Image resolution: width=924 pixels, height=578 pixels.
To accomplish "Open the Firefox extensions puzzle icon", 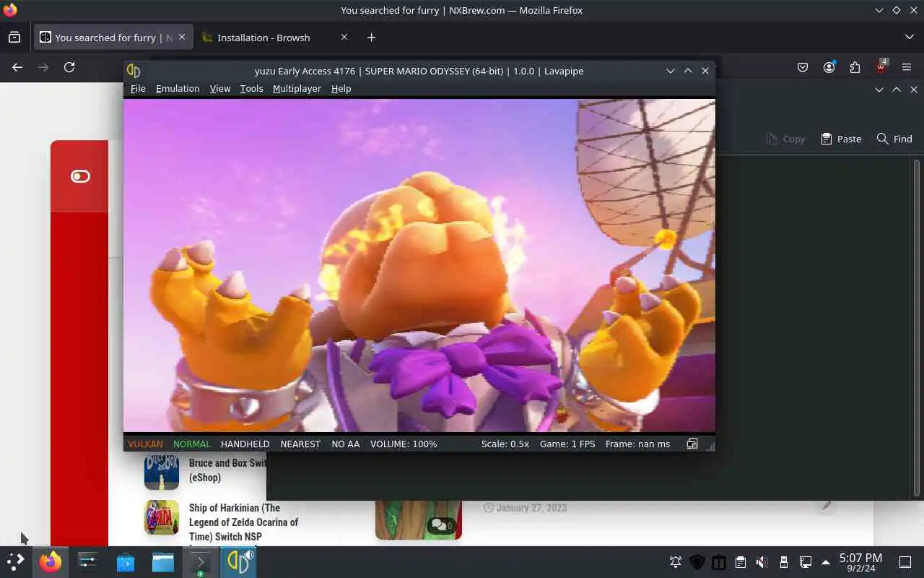I will tap(855, 67).
